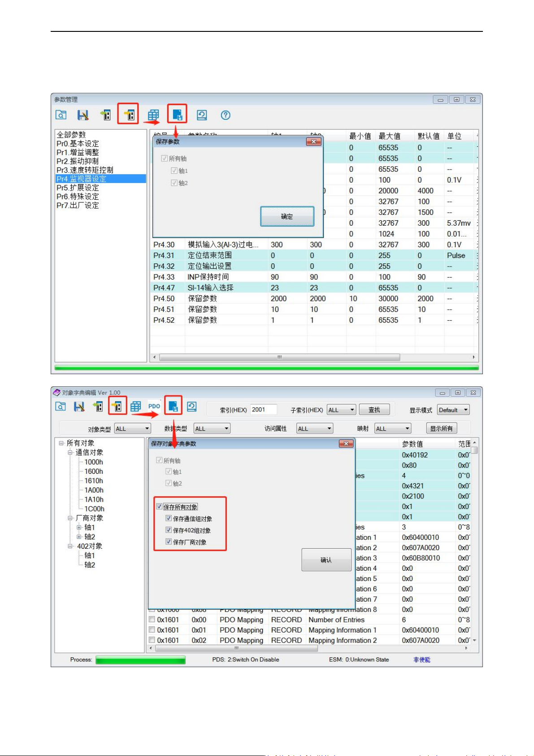
Task: Toggle 保存通信组对象 checkbox
Action: pyautogui.click(x=169, y=518)
